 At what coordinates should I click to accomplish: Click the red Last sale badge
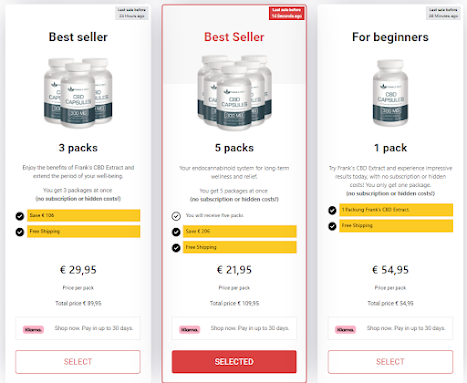click(x=287, y=13)
